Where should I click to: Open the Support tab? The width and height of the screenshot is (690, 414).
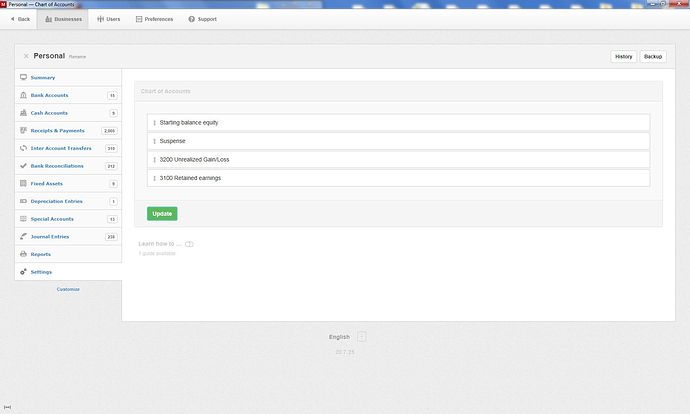tap(202, 19)
